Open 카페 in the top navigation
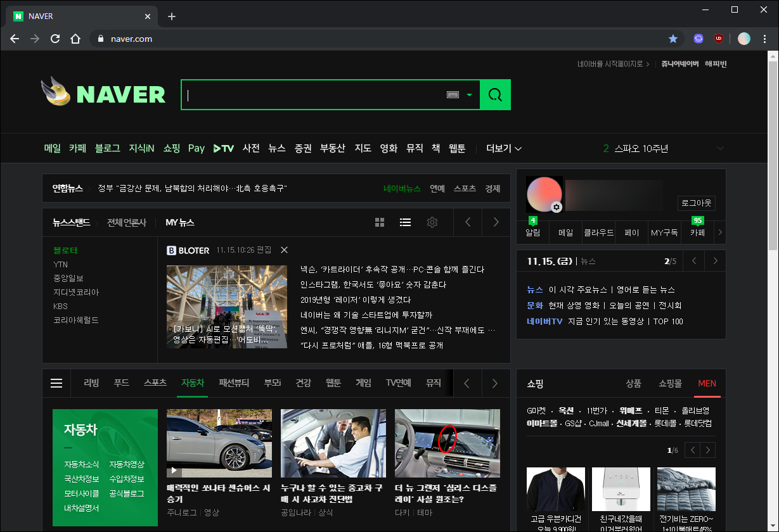This screenshot has width=779, height=532. click(78, 149)
